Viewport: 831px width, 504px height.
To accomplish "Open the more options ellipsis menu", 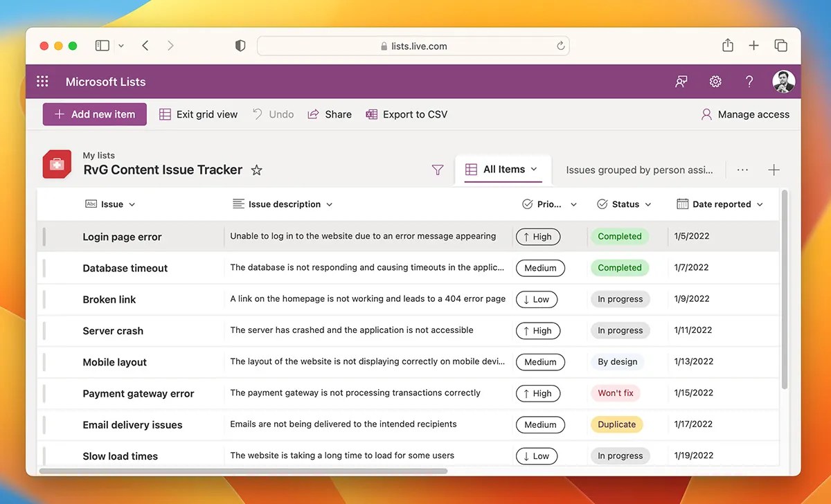I will (x=742, y=170).
